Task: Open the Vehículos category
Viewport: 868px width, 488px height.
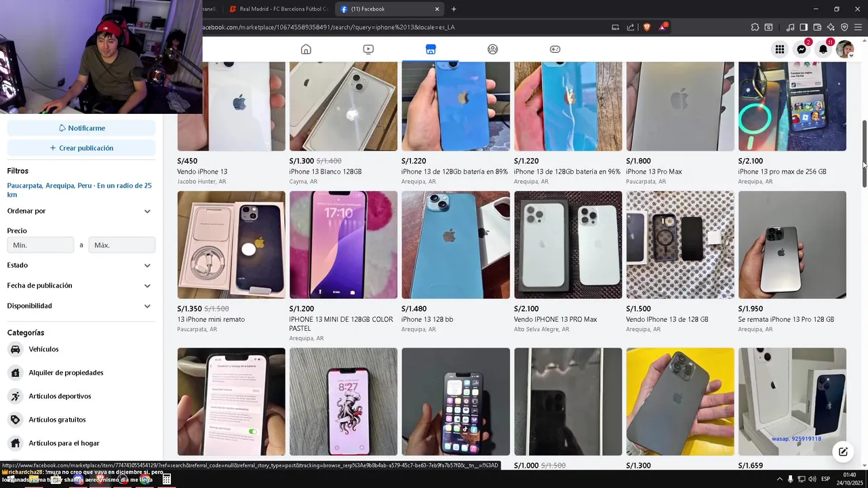Action: (x=43, y=349)
